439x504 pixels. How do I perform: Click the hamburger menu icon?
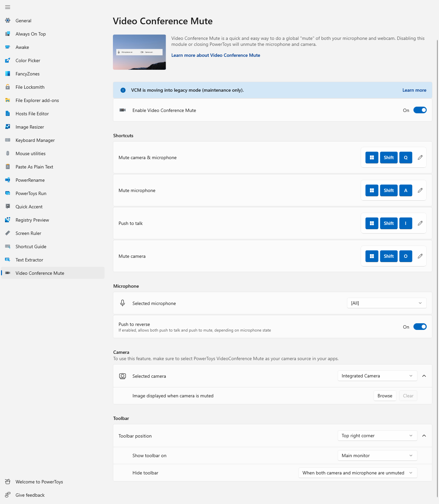coord(7,7)
